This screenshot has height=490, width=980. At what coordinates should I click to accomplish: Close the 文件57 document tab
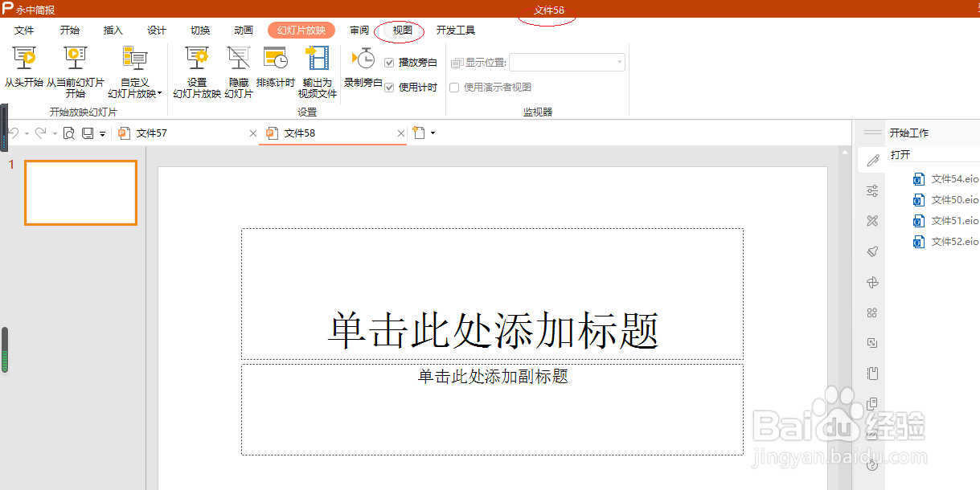253,133
